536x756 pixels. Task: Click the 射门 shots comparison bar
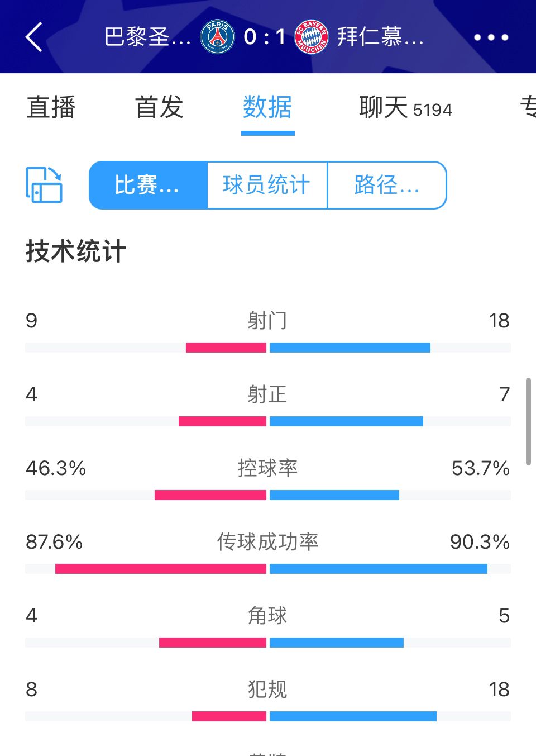[x=268, y=348]
